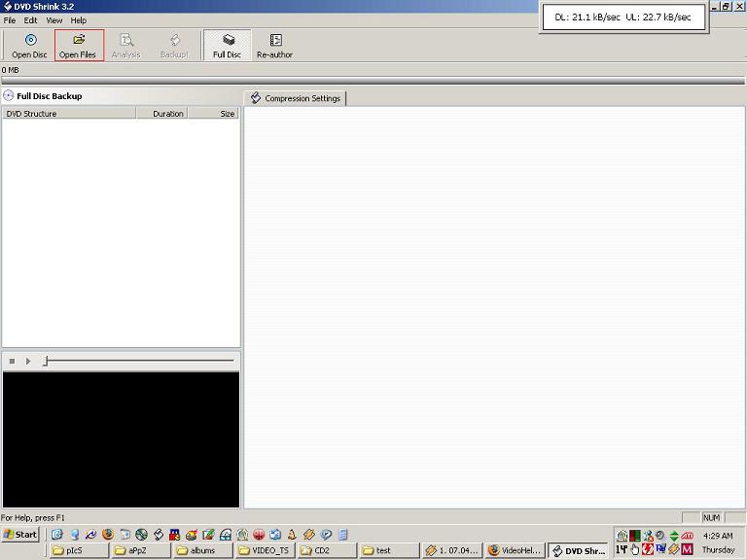The image size is (747, 560).
Task: Click the black video preview area
Action: coord(121,439)
